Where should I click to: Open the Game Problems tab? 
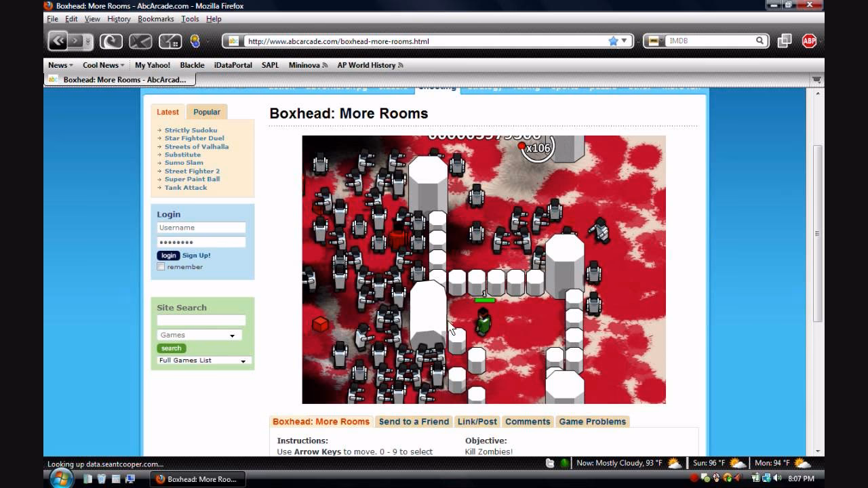pos(592,422)
